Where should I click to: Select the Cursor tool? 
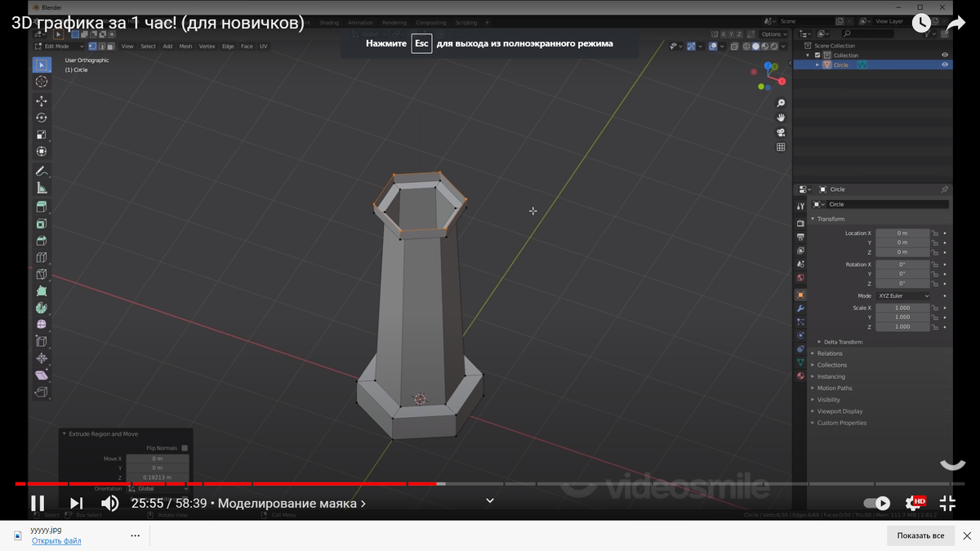(42, 82)
